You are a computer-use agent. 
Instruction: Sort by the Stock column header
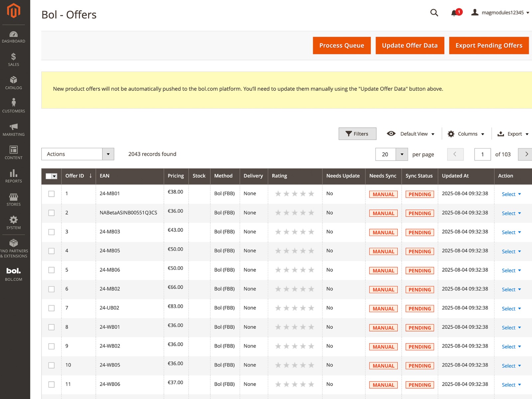(199, 176)
